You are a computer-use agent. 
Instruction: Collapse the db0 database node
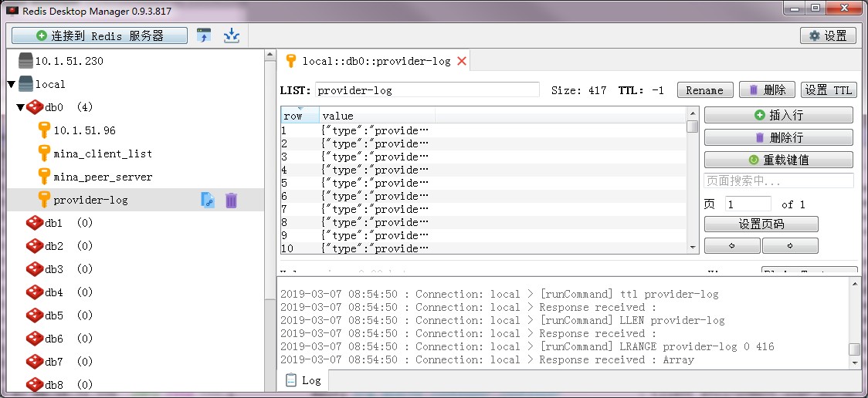[20, 107]
